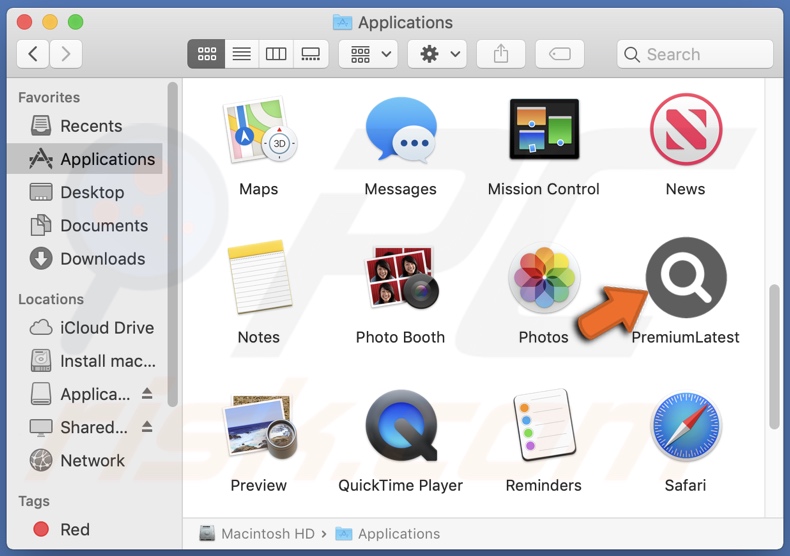Switch to icon view
This screenshot has height=556, width=790.
pyautogui.click(x=207, y=54)
